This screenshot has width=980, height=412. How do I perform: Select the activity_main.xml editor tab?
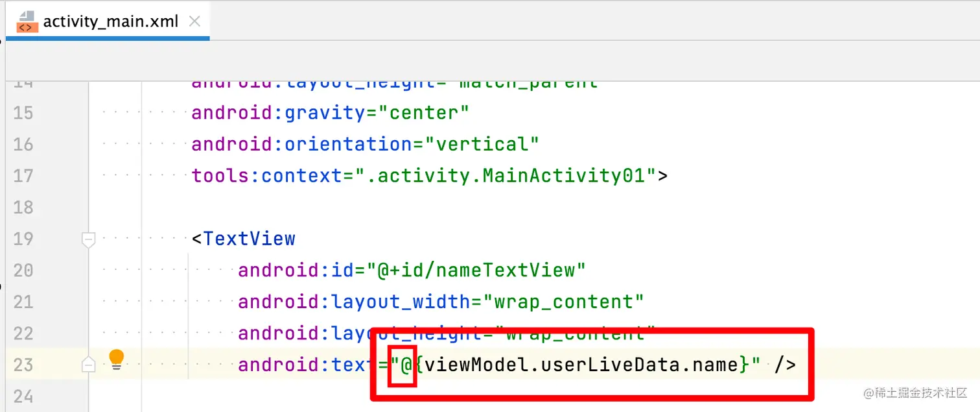click(108, 21)
